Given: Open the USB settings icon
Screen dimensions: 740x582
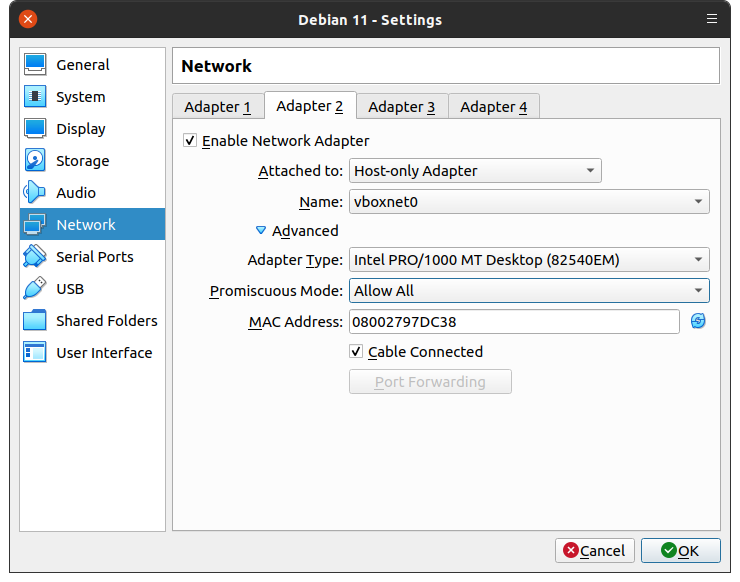Looking at the screenshot, I should [35, 289].
